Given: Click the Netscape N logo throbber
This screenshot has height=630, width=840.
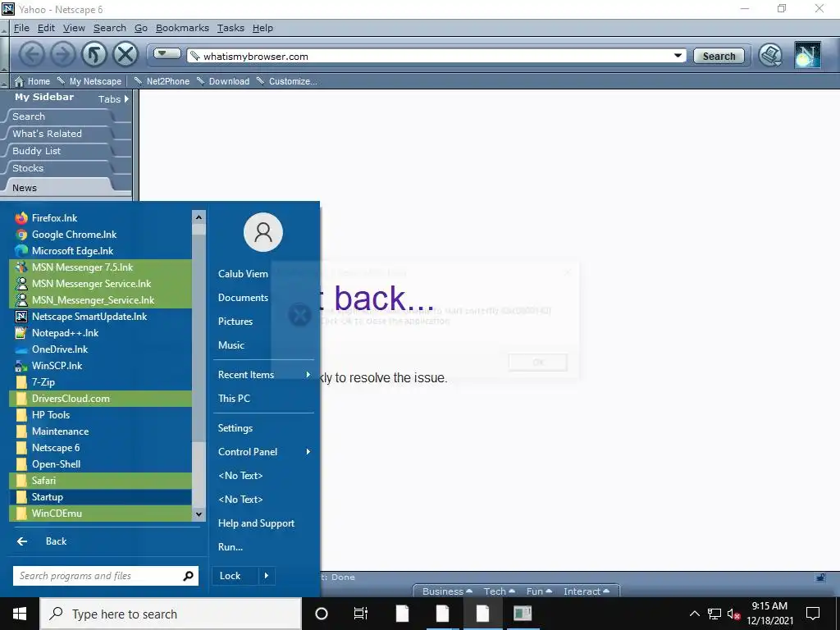Looking at the screenshot, I should [807, 55].
